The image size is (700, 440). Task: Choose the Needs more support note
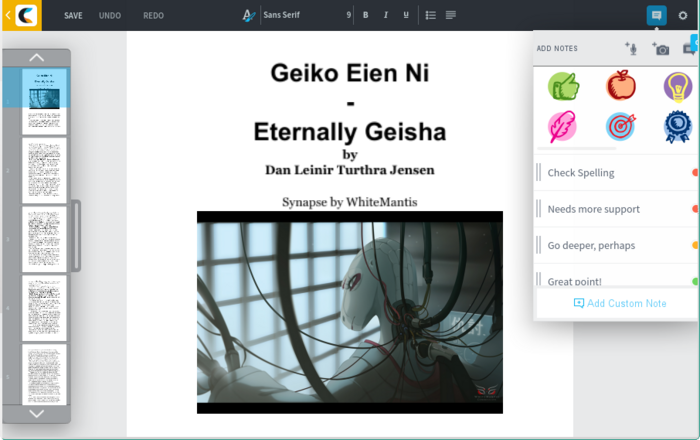pyautogui.click(x=617, y=209)
